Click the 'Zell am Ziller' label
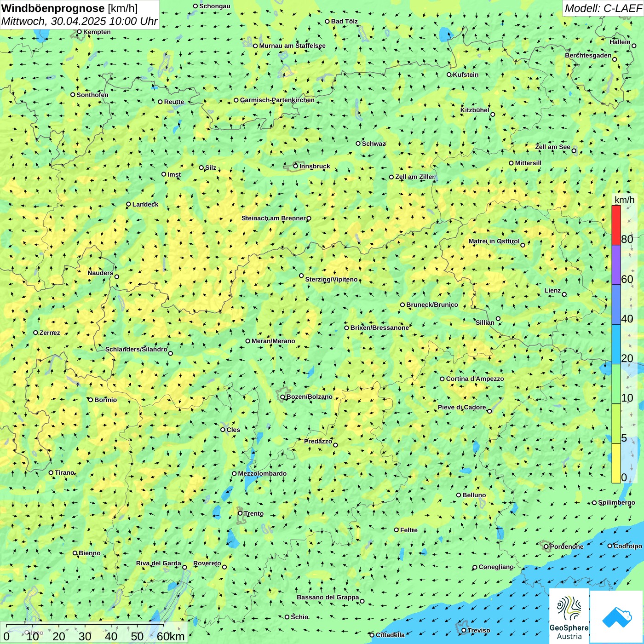Image resolution: width=644 pixels, height=644 pixels. pyautogui.click(x=414, y=177)
